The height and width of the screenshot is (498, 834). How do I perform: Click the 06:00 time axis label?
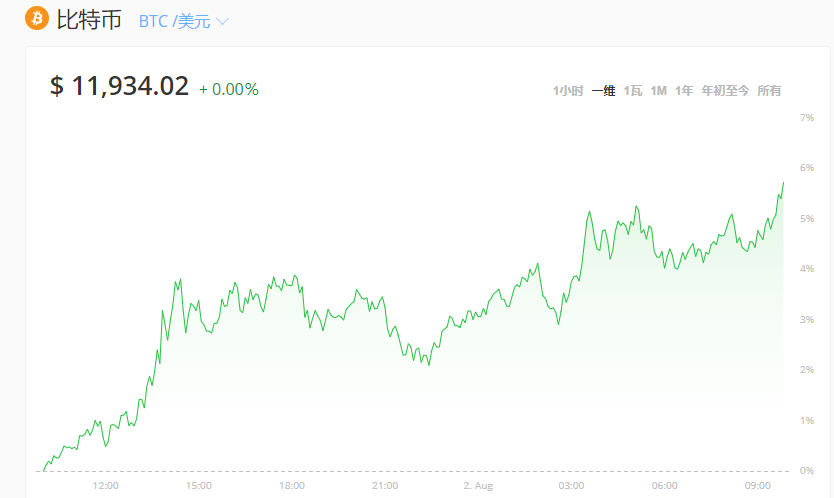coord(664,485)
